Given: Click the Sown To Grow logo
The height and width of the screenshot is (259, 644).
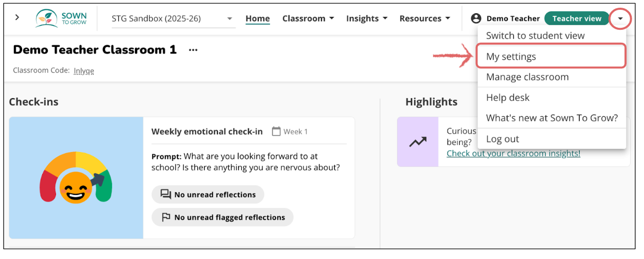Looking at the screenshot, I should coord(61,18).
